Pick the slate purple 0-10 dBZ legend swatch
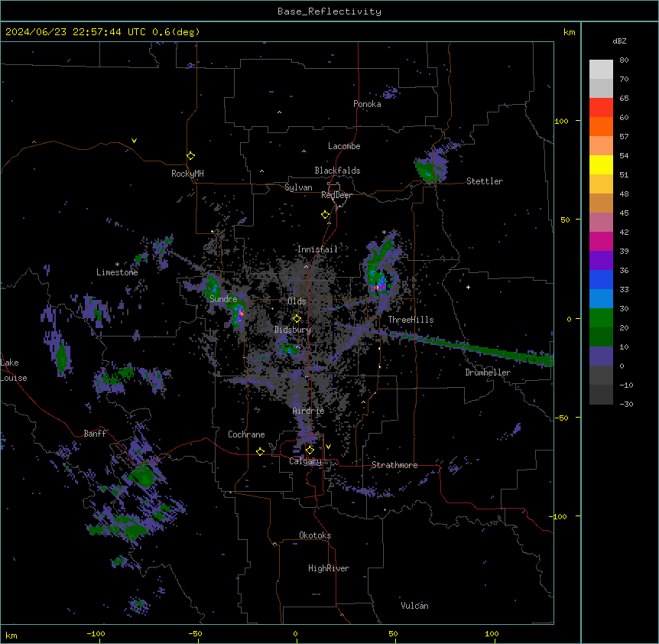This screenshot has width=659, height=644. [x=601, y=356]
